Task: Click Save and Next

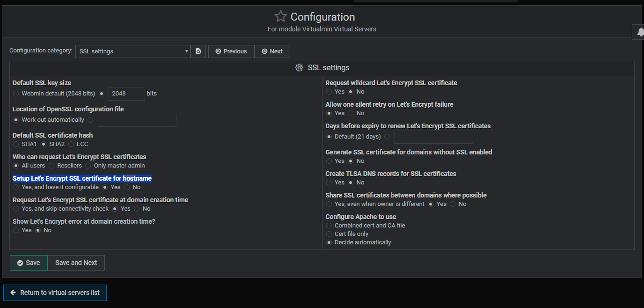Action: point(76,263)
